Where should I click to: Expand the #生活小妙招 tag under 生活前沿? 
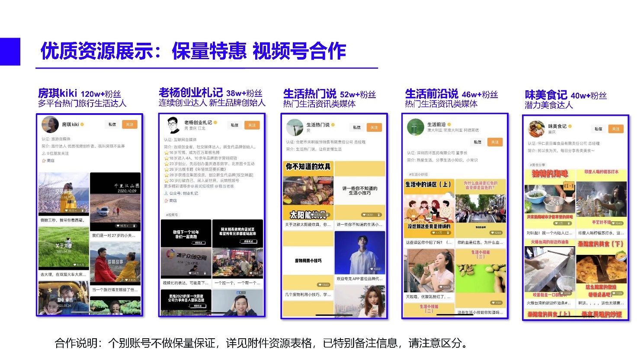click(418, 174)
